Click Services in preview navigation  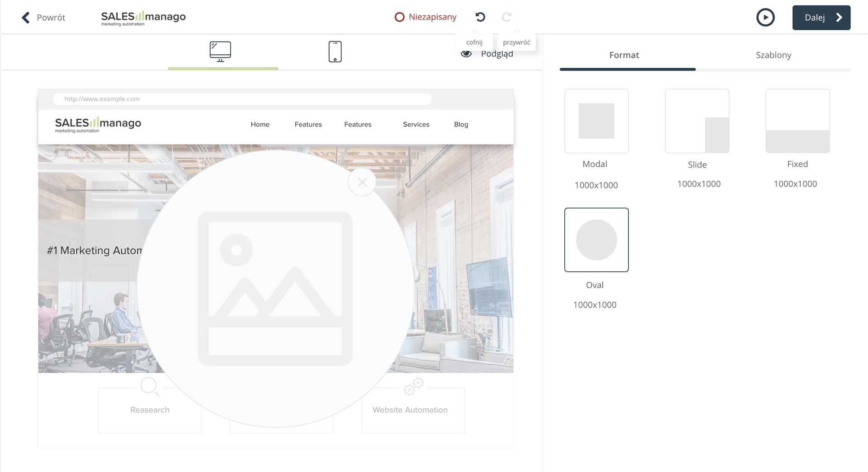[x=416, y=124]
